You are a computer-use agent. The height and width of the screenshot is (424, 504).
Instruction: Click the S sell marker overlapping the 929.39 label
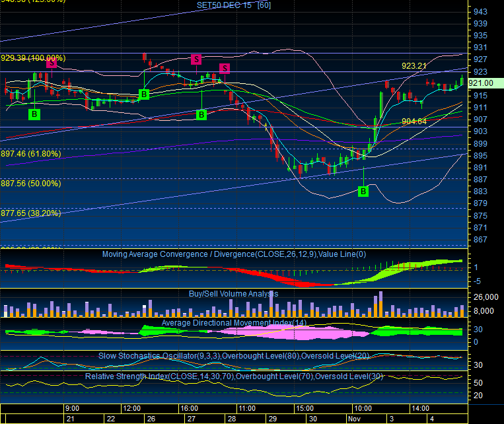point(52,63)
